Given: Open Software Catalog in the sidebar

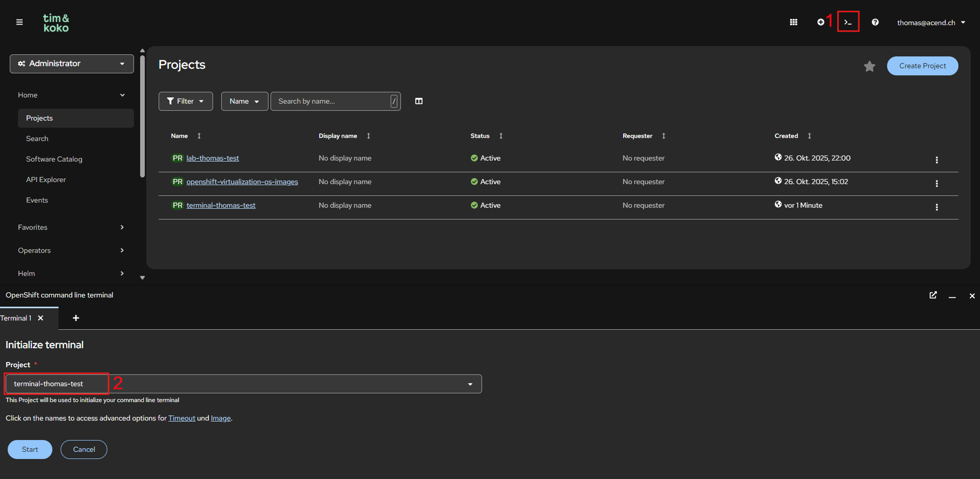Looking at the screenshot, I should [54, 159].
